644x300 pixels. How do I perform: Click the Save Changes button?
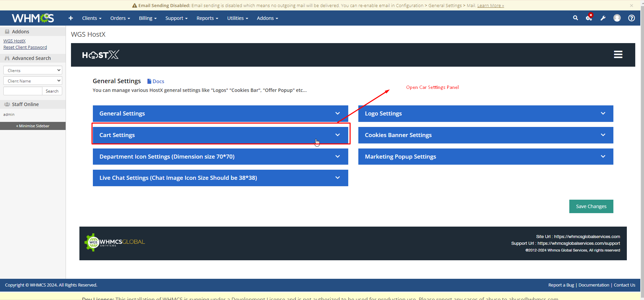point(591,206)
